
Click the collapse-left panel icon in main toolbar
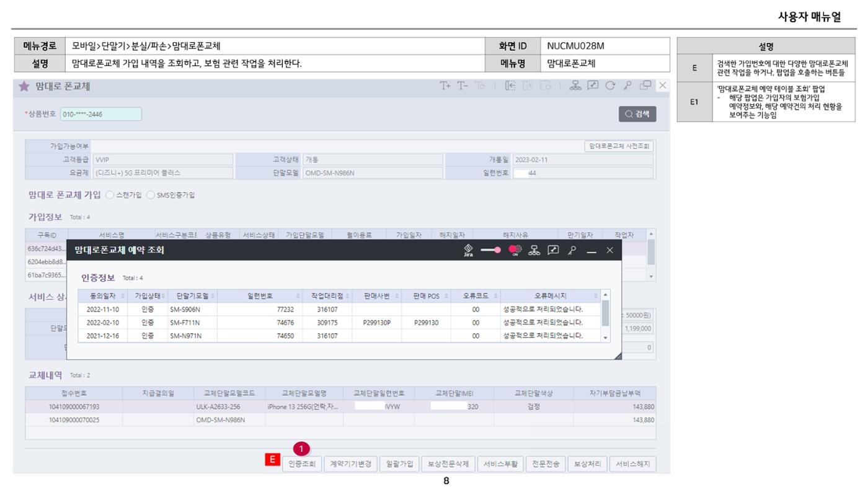(x=510, y=86)
